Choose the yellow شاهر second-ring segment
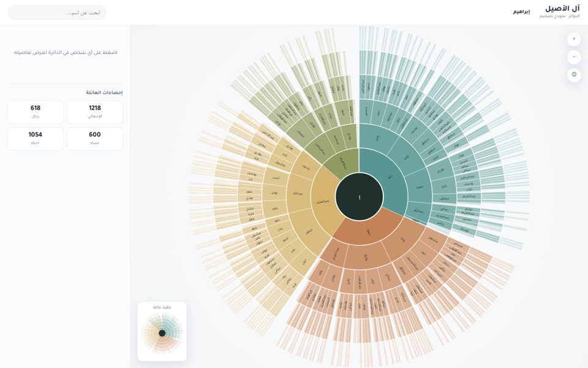 (309, 232)
